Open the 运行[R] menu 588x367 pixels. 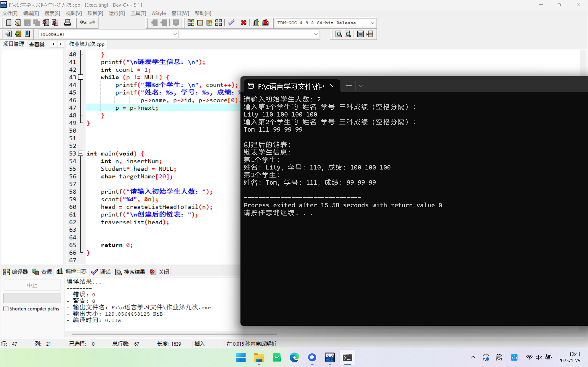coord(117,13)
